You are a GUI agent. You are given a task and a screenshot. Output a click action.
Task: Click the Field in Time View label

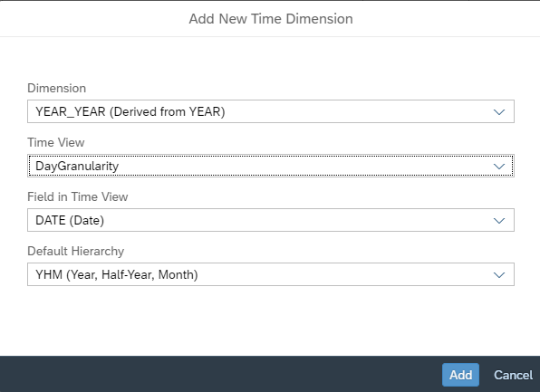tap(78, 196)
